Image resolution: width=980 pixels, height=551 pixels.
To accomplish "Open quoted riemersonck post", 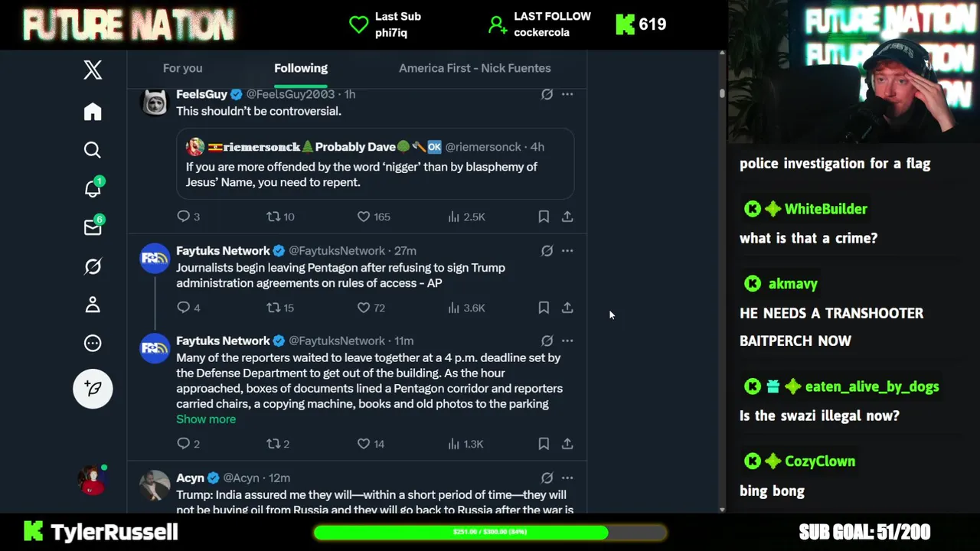I will point(375,164).
